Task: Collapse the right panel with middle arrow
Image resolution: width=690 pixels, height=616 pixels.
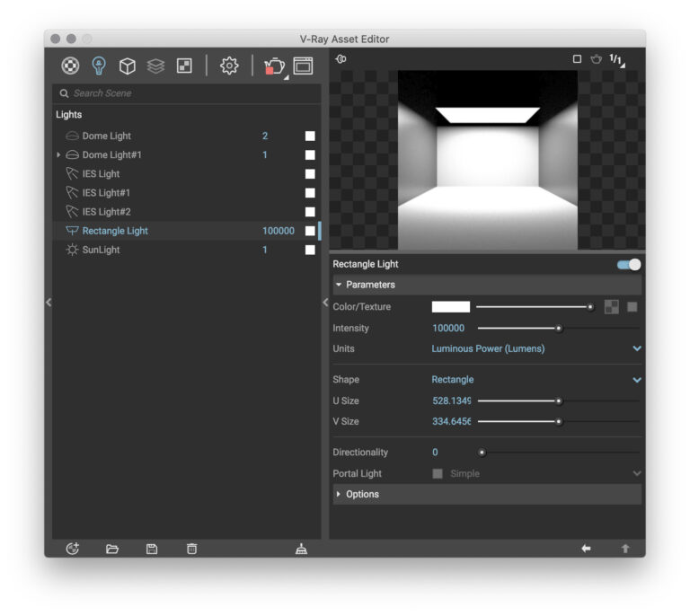Action: pyautogui.click(x=325, y=302)
